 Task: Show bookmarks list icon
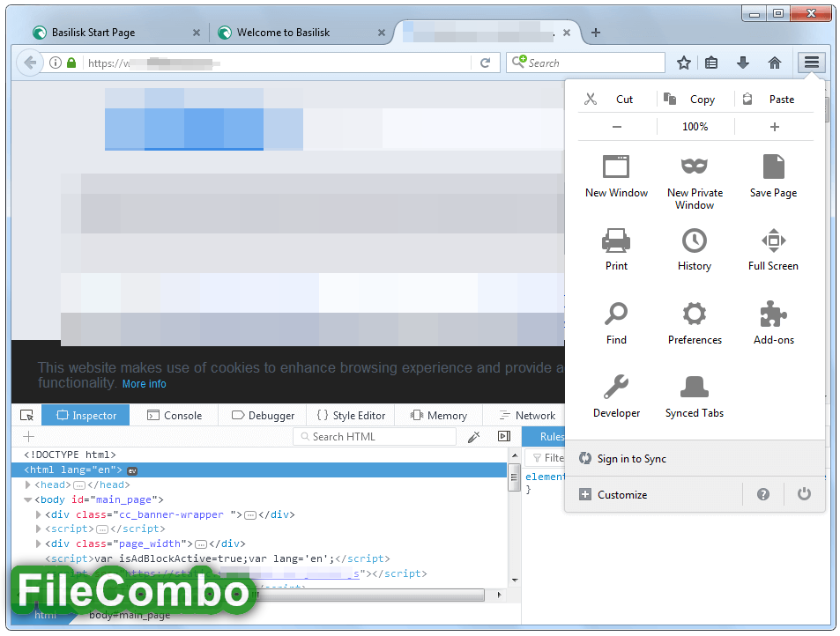pos(711,63)
